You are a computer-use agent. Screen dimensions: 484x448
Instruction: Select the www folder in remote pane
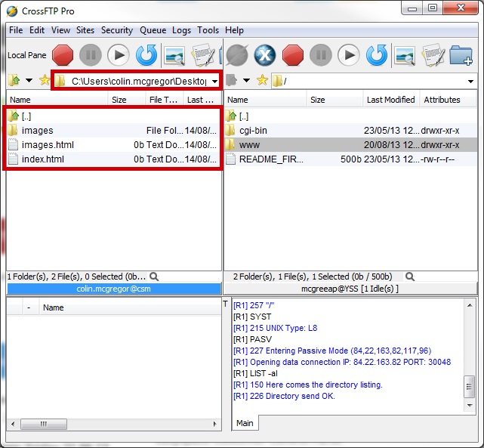pyautogui.click(x=249, y=144)
